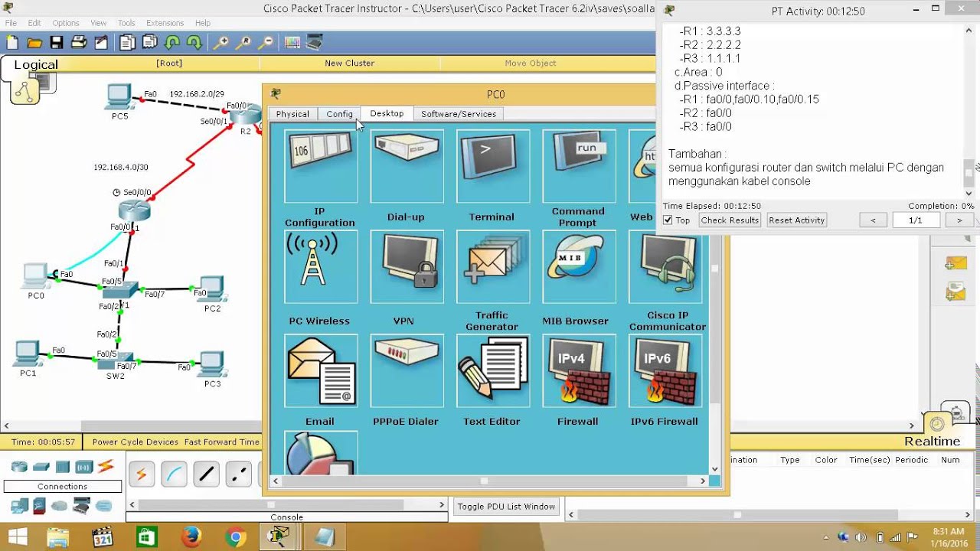Screen dimensions: 980x551
Task: Click the Redo green arrow icon
Action: pos(194,43)
